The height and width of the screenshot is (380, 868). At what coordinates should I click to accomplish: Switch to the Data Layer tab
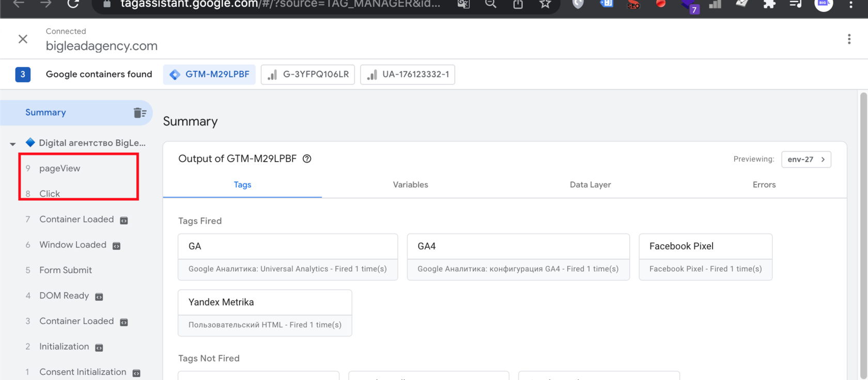coord(590,185)
